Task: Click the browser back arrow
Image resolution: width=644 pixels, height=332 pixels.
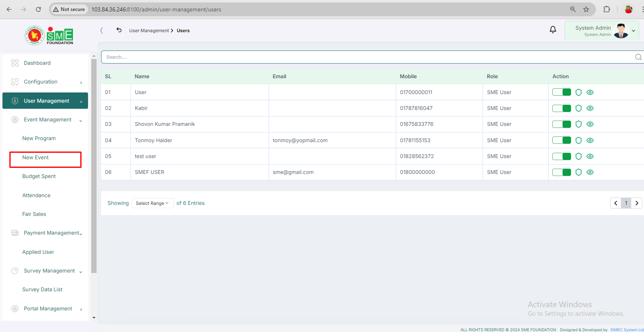Action: [x=9, y=9]
